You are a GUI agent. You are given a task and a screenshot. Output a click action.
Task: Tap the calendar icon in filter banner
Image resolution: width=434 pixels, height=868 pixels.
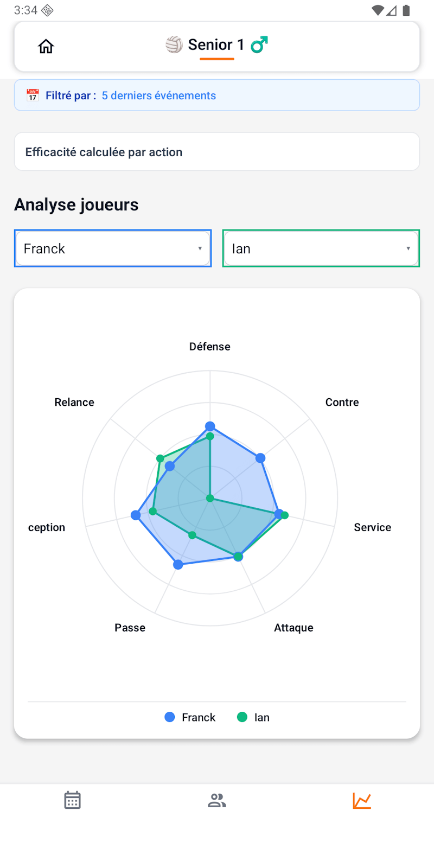[x=33, y=95]
